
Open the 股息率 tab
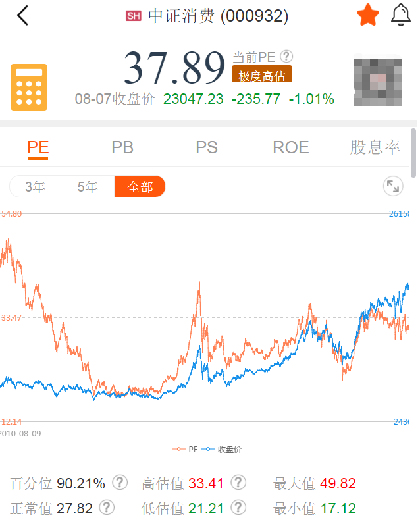(375, 147)
